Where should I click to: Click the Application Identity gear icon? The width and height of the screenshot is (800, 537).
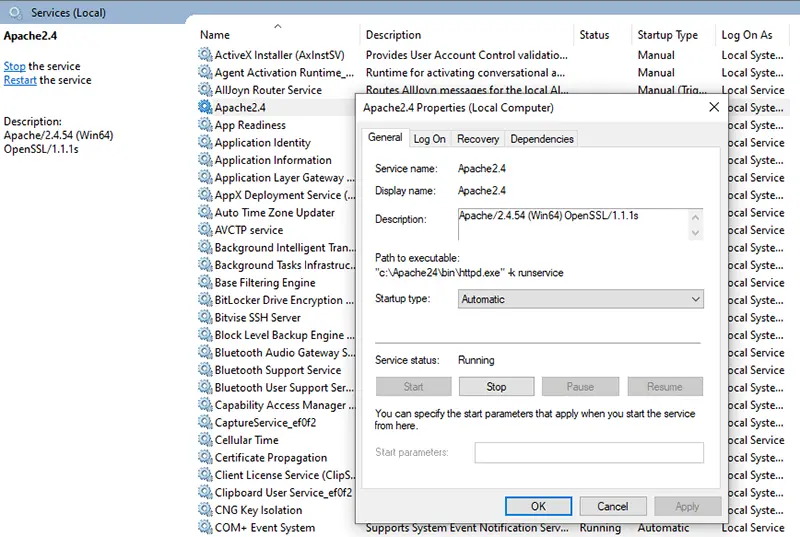tap(205, 142)
